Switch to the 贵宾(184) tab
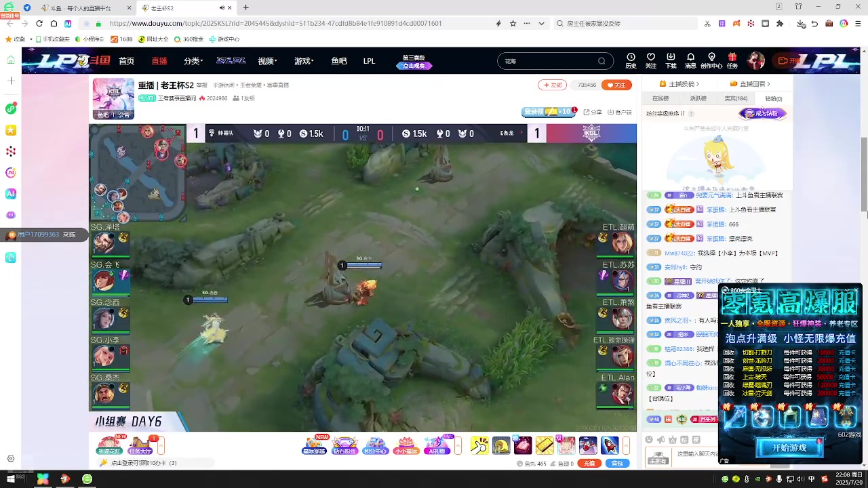868x488 pixels. point(736,98)
